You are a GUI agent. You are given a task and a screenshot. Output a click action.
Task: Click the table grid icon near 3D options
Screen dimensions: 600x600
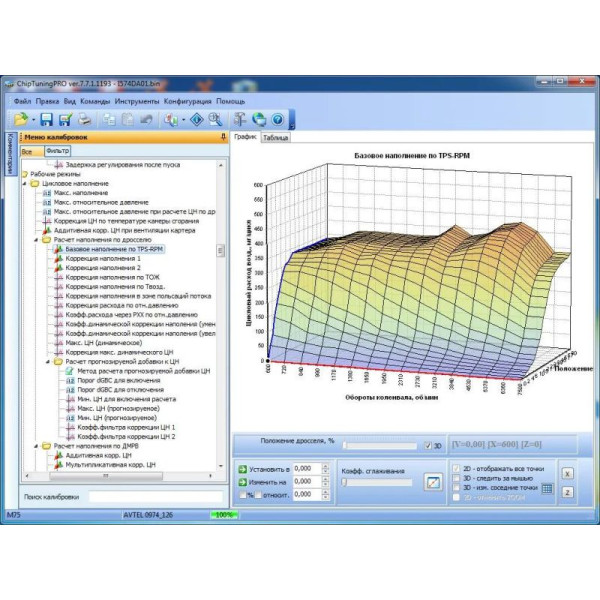[x=546, y=487]
